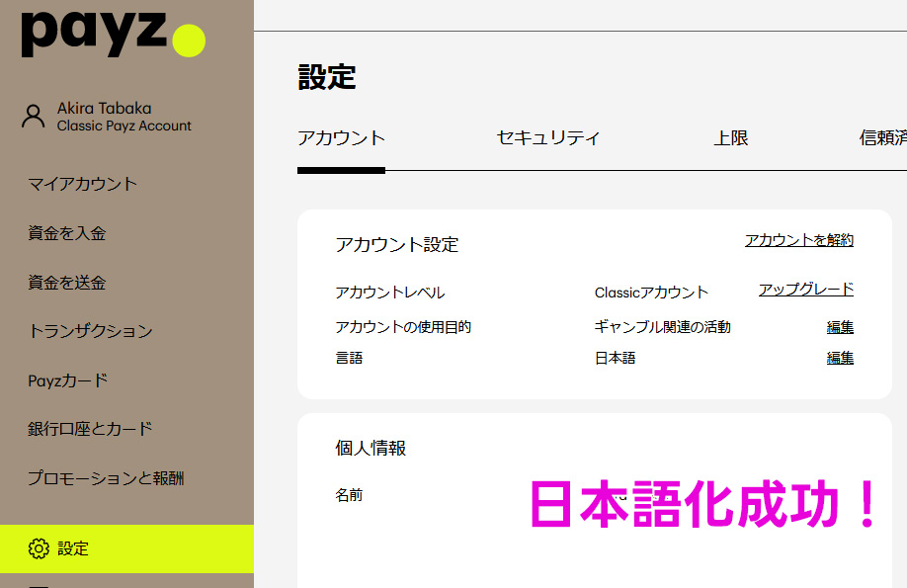Click the Akira Tabaka account name
This screenshot has height=588, width=907.
[104, 109]
